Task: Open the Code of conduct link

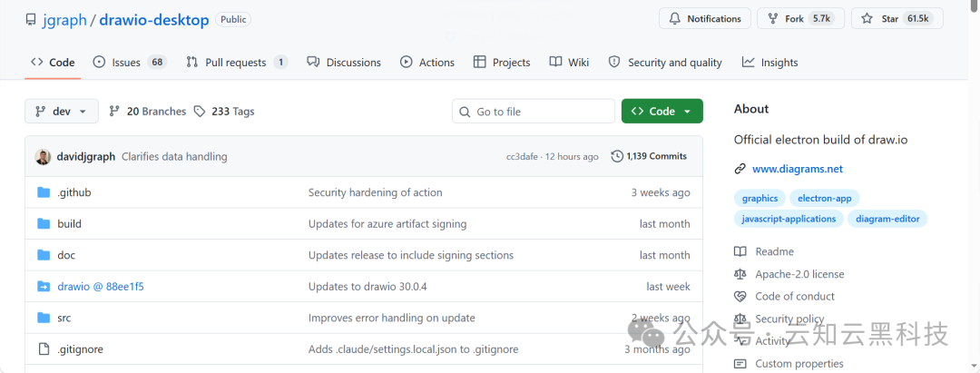Action: pyautogui.click(x=784, y=296)
